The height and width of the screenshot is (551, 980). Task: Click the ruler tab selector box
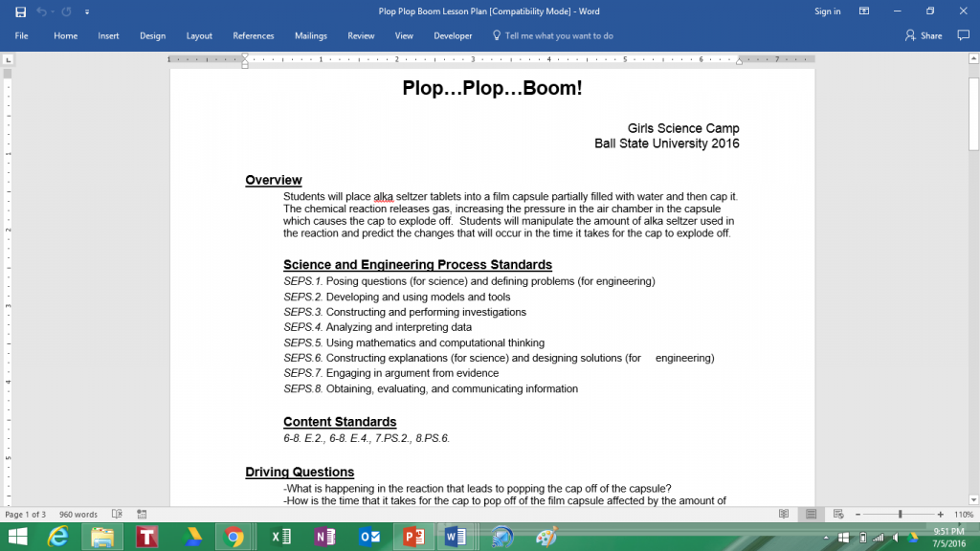[9, 59]
